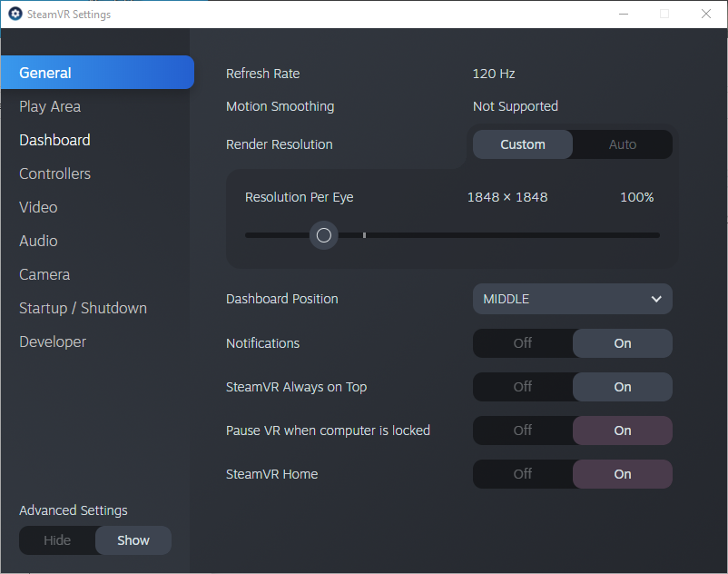Disable SteamVR Home
The image size is (728, 574).
[x=523, y=474]
